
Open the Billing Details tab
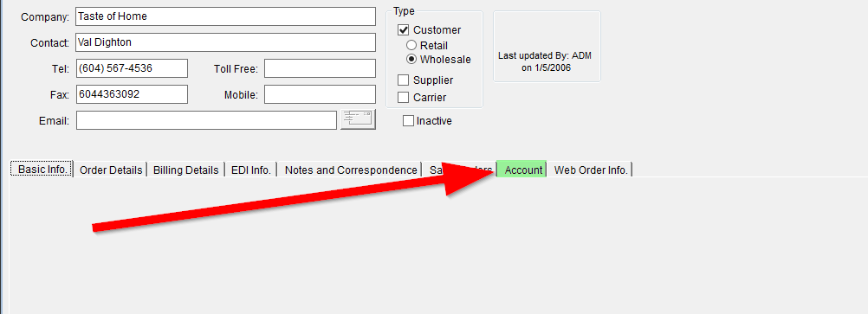[185, 170]
